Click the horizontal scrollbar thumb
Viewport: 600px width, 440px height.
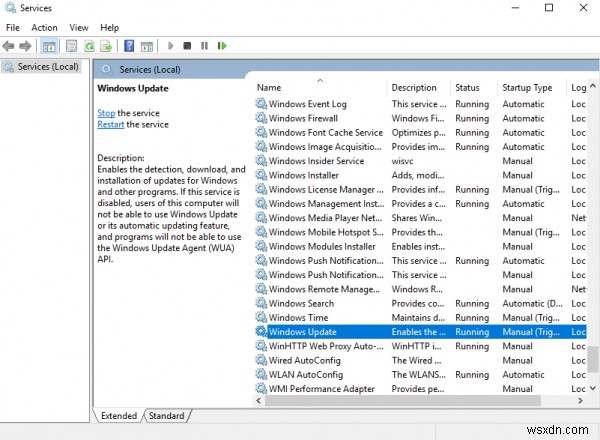click(x=403, y=401)
